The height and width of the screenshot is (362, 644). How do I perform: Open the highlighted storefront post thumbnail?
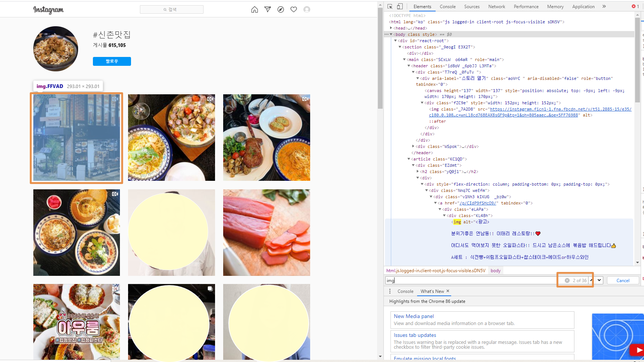77,138
